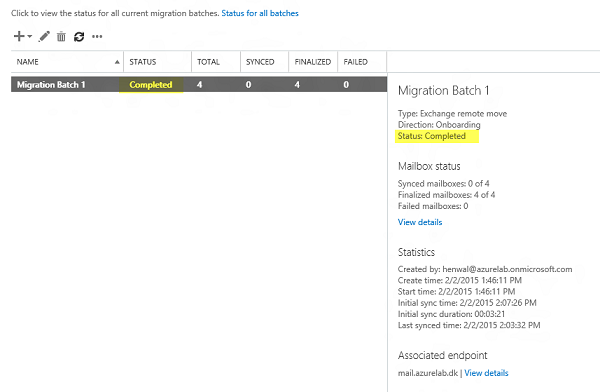
Task: Click the Type: Exchange remote move text
Action: point(452,114)
